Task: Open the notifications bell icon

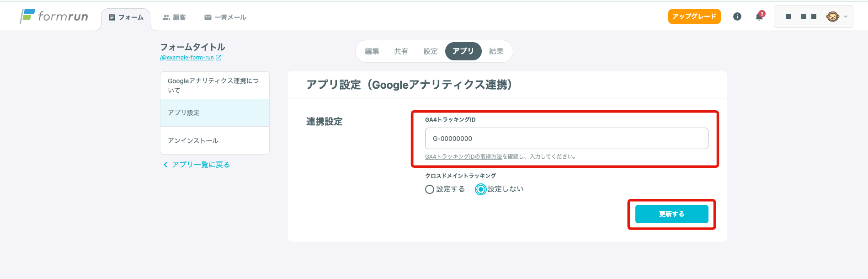Action: click(760, 16)
